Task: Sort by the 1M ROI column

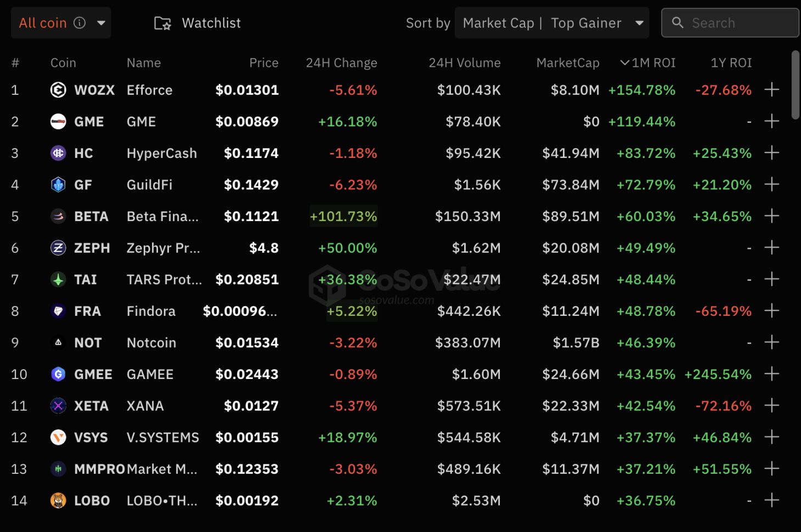Action: (x=648, y=63)
